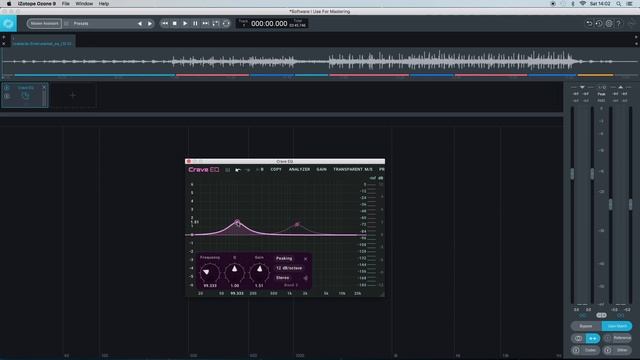Open the ANALYZER menu in Crave EQ
640x360 pixels.
[x=299, y=169]
